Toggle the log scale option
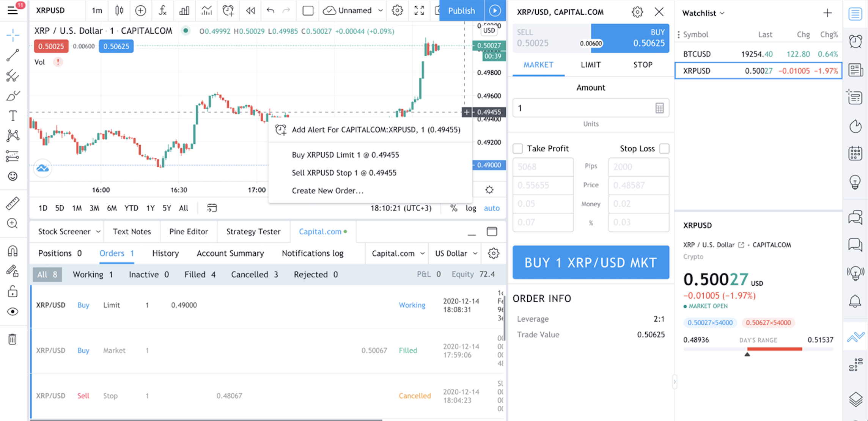This screenshot has height=421, width=868. tap(471, 208)
